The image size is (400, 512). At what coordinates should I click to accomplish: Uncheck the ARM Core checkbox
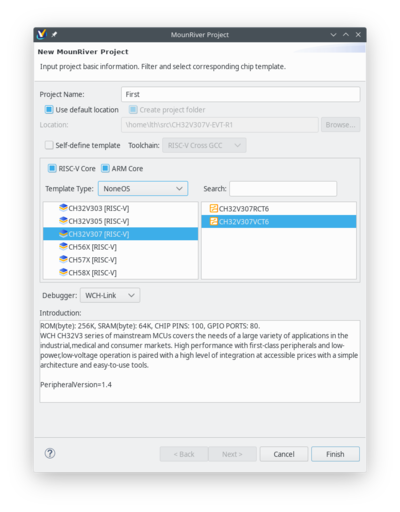105,168
